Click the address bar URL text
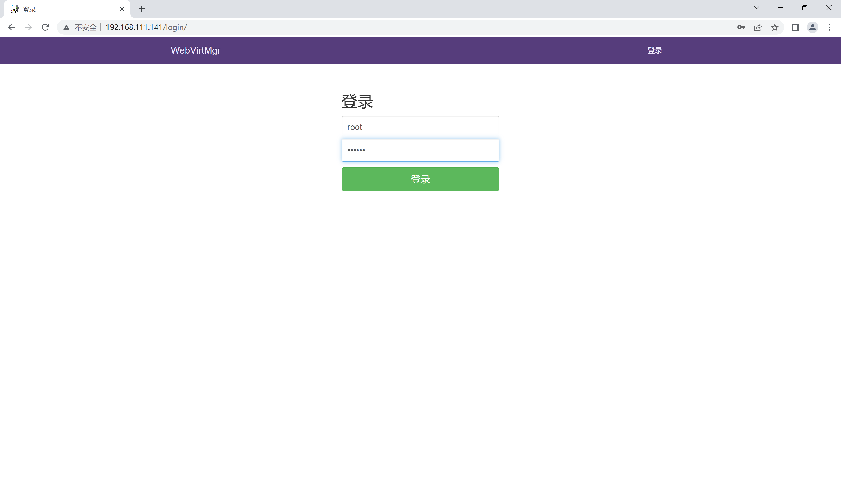 (146, 27)
